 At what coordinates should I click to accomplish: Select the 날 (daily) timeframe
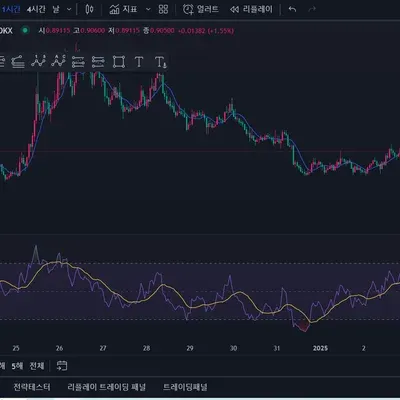(56, 9)
